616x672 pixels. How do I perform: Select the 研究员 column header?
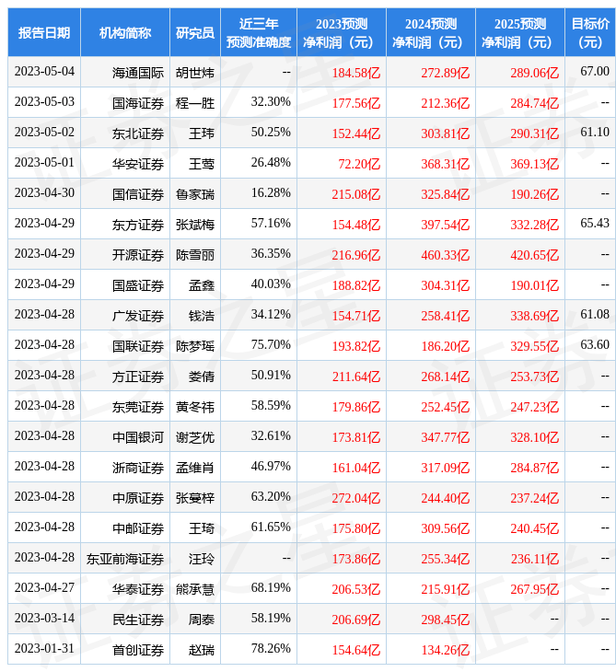(x=195, y=33)
